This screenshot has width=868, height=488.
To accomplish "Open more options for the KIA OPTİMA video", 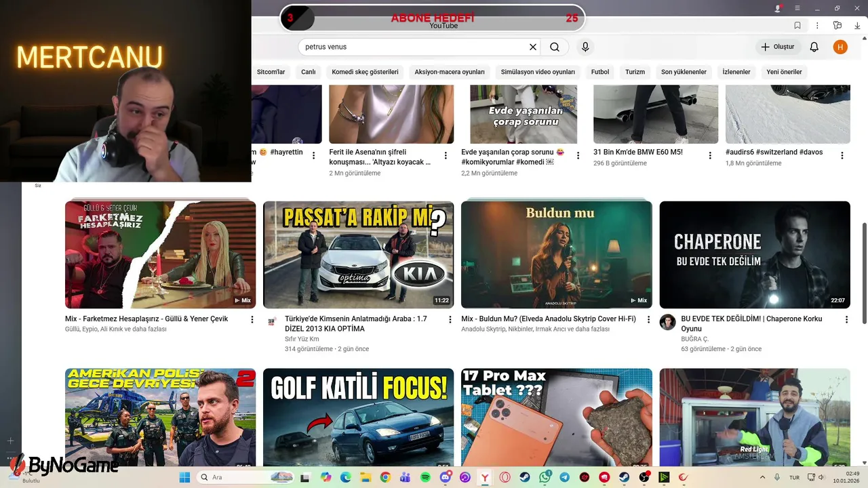I will (x=450, y=319).
